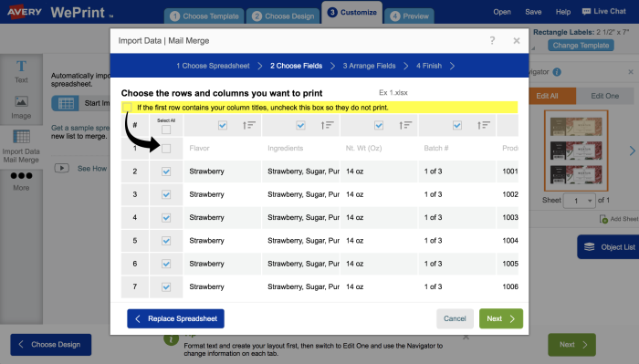The width and height of the screenshot is (639, 364).
Task: Click the Add Sheet icon
Action: tap(603, 219)
